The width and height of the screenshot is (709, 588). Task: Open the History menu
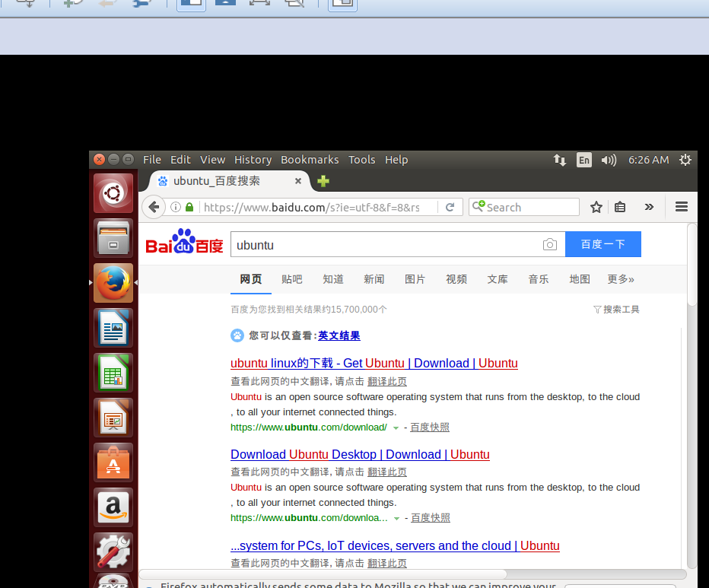(253, 160)
